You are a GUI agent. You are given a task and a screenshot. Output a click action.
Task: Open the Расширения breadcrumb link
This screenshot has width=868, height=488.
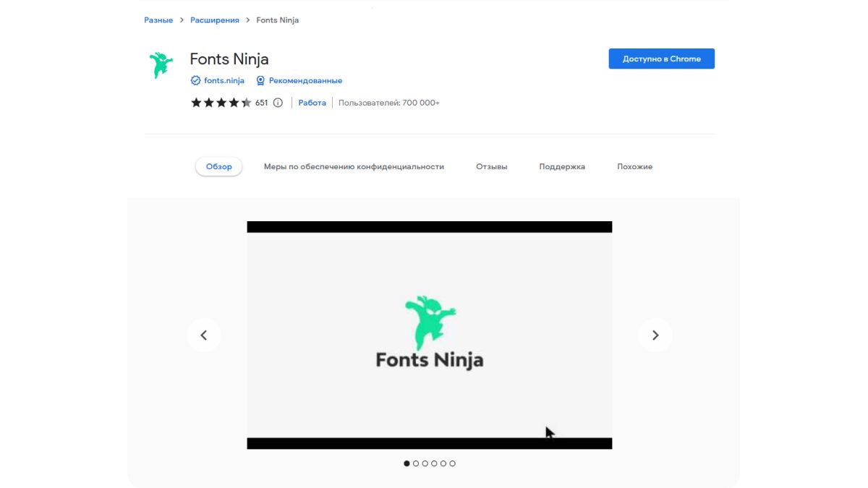pyautogui.click(x=215, y=20)
